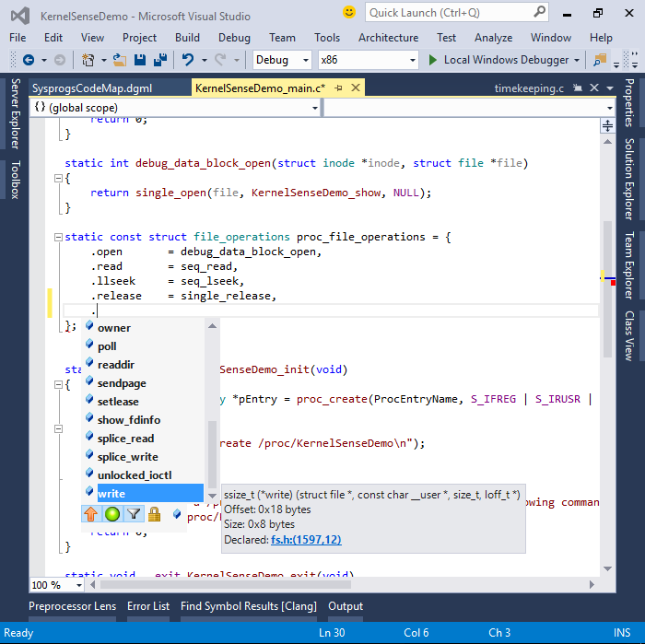Click the Save floppy disk icon
This screenshot has height=644, width=645.
tap(140, 60)
